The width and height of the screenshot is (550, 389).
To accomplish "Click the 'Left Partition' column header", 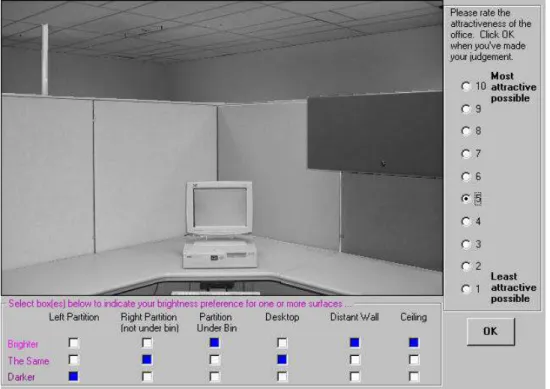I will coord(74,317).
